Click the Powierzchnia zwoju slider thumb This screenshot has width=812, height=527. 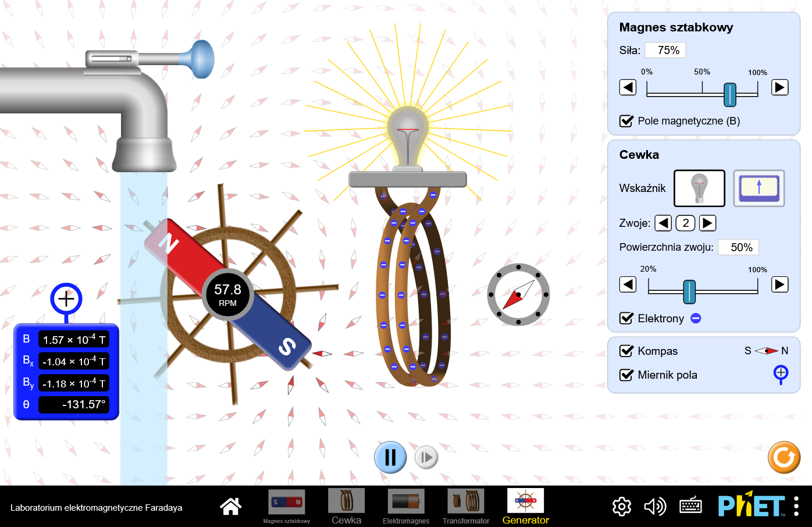[x=689, y=291]
